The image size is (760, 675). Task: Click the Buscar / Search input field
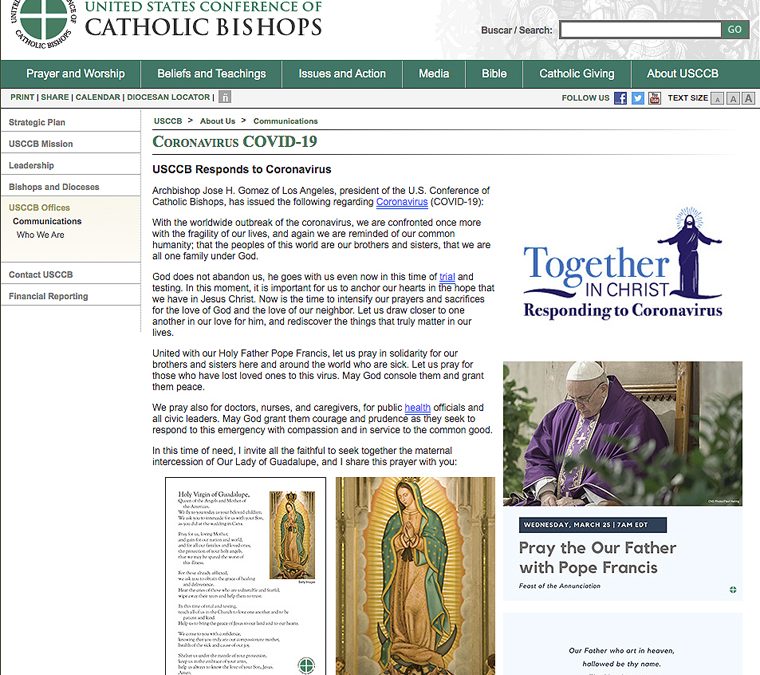click(x=640, y=30)
